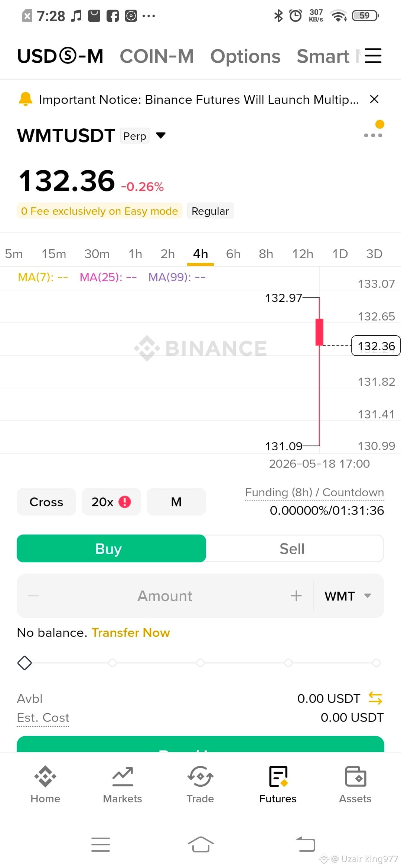Screen dimensions: 401x868
Task: Open the WMT unit dropdown
Action: pyautogui.click(x=348, y=596)
